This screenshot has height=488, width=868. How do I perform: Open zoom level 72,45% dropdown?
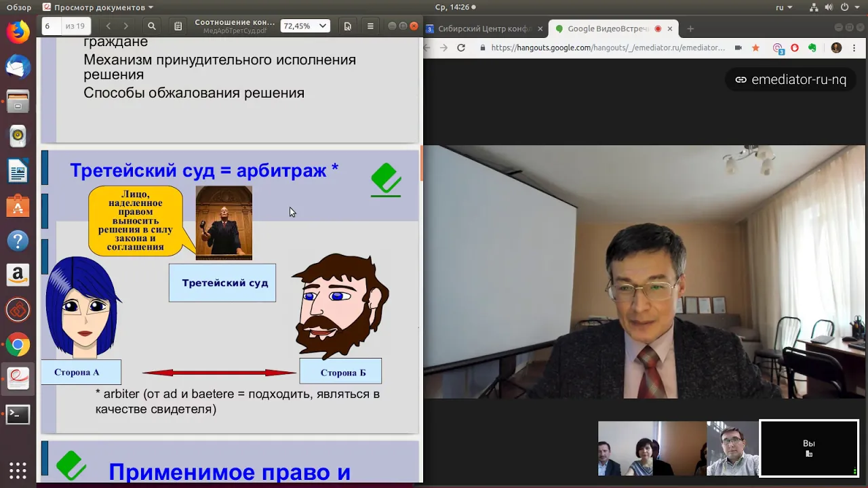point(304,26)
